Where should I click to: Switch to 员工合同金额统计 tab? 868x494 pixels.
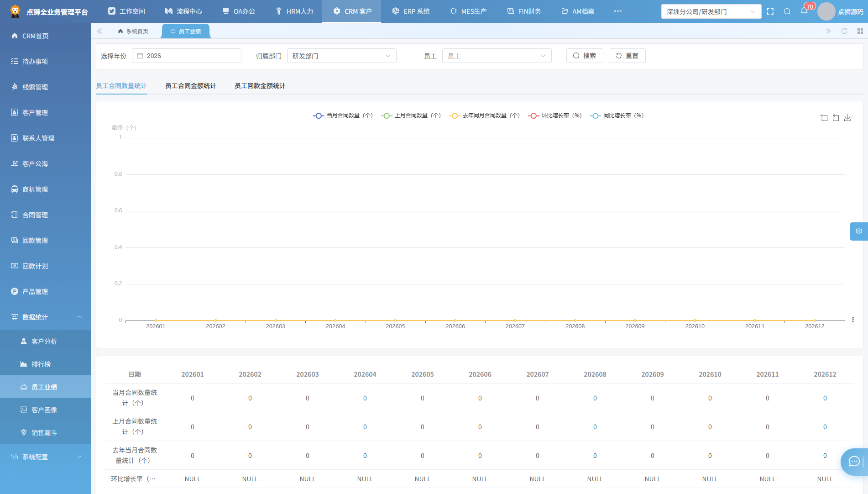[x=190, y=86]
